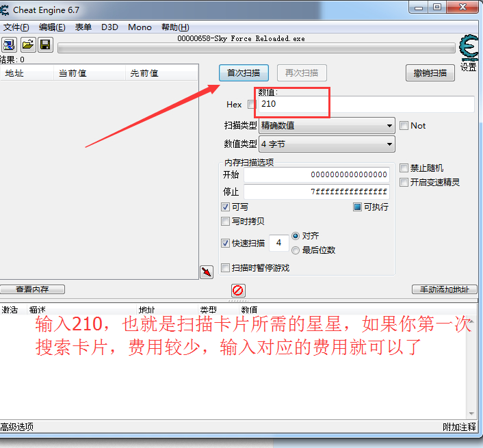Enable 写时拷贝 checkbox

pos(226,222)
